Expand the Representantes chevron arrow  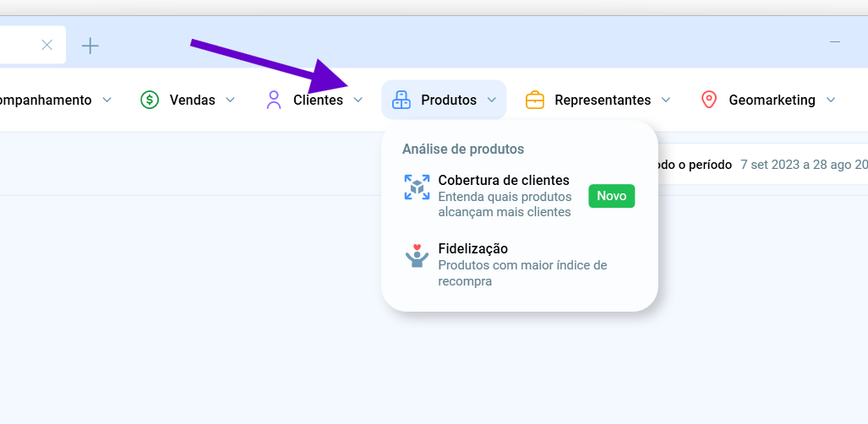click(x=666, y=101)
